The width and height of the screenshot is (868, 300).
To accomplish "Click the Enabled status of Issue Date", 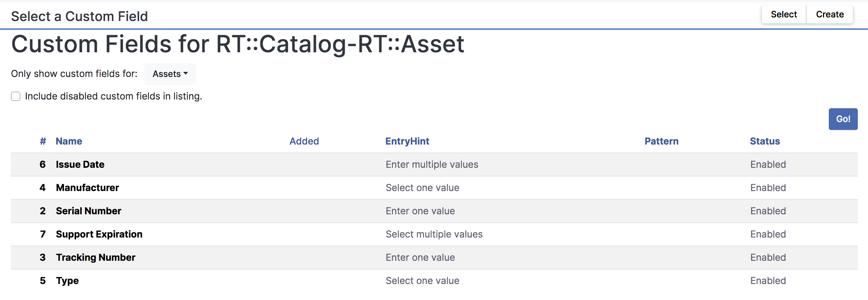I will [767, 164].
